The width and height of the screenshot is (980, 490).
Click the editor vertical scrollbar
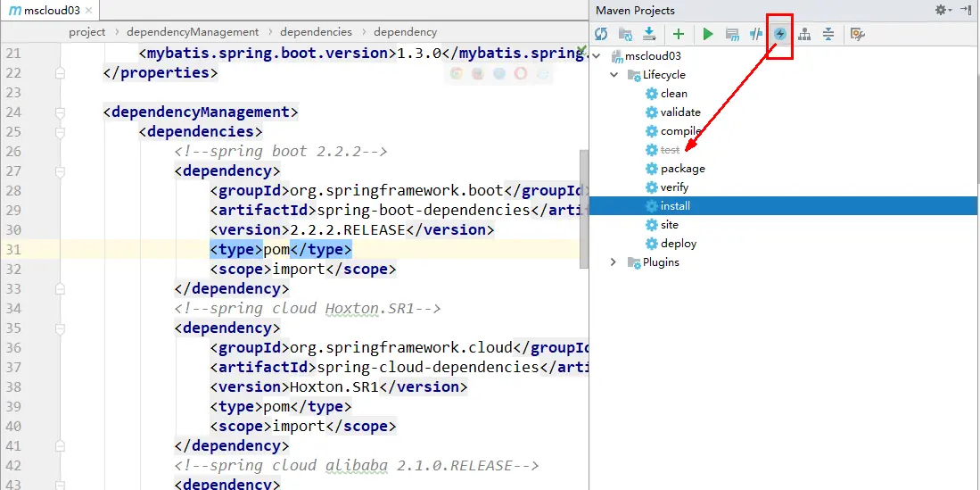(584, 205)
